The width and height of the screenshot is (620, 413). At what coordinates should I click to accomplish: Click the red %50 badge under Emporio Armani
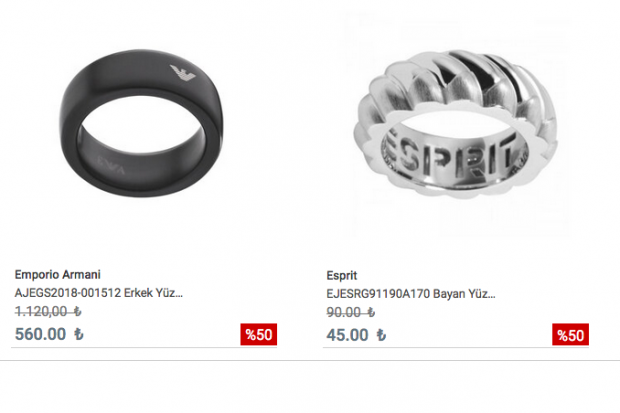click(259, 334)
